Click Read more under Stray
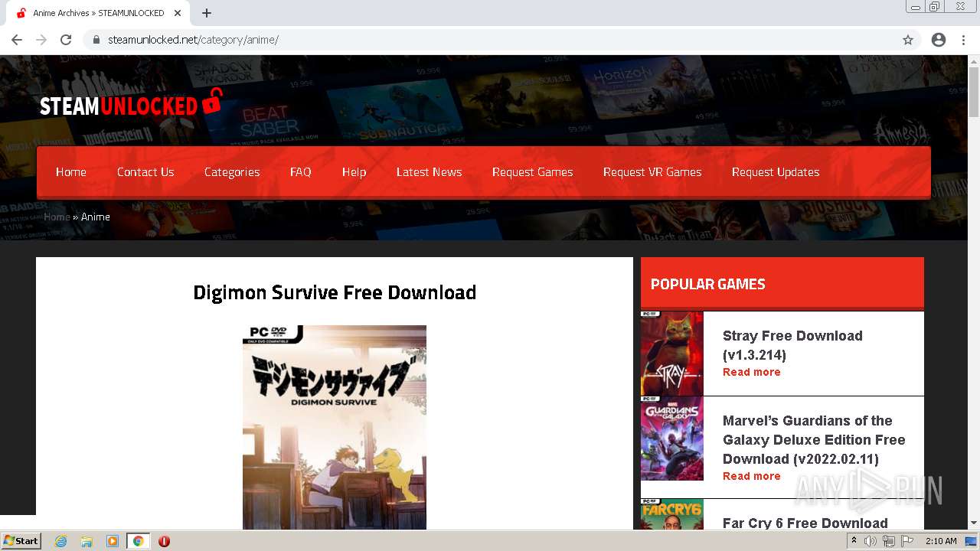 (751, 372)
